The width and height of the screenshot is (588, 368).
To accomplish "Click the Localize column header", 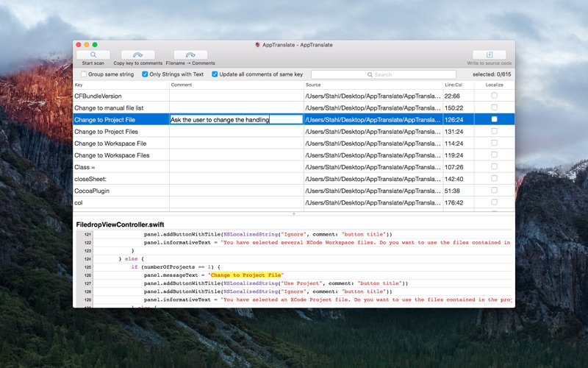I will tap(494, 85).
